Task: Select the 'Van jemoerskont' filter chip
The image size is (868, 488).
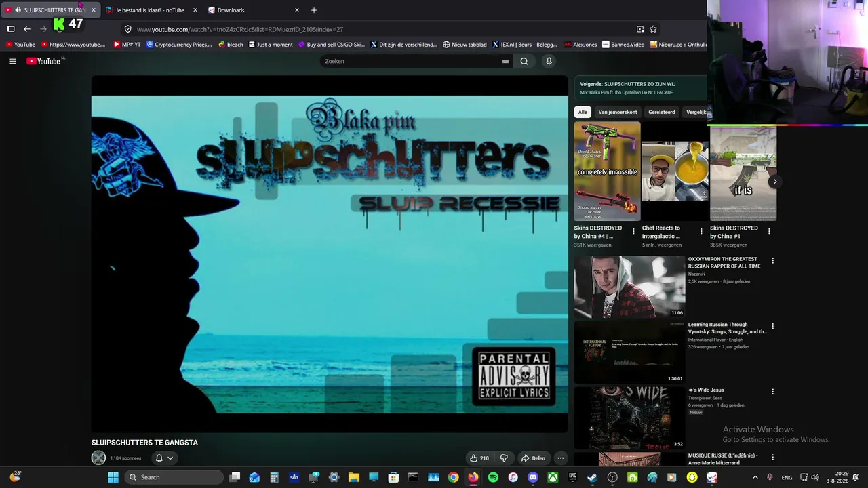Action: (618, 112)
